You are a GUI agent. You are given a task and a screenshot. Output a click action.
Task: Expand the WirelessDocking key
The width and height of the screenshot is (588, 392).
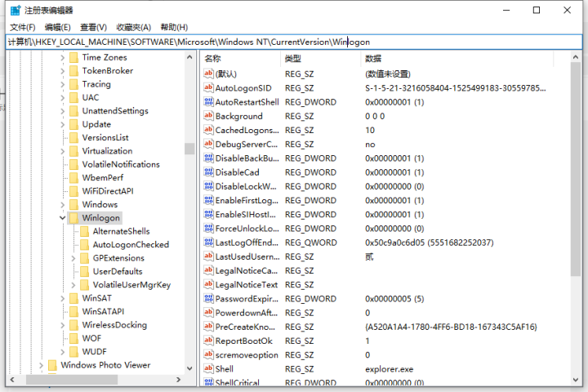[62, 325]
